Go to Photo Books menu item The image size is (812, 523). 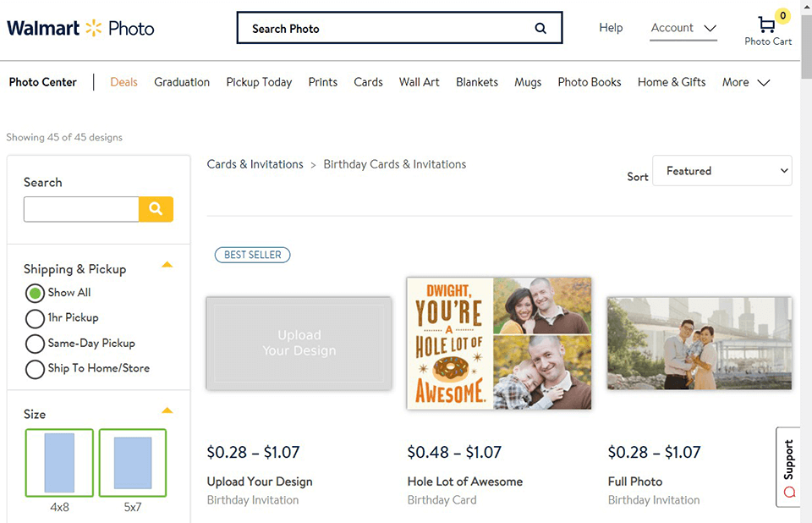point(590,82)
